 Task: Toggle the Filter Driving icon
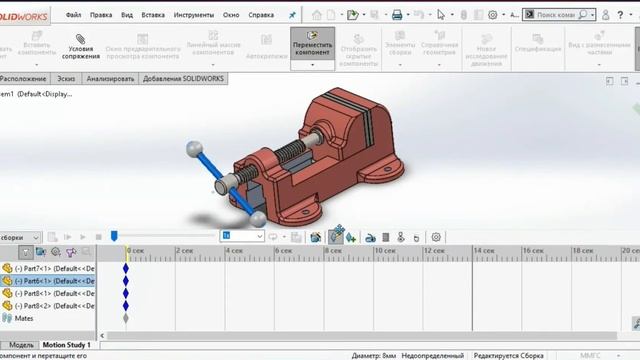tap(56, 252)
